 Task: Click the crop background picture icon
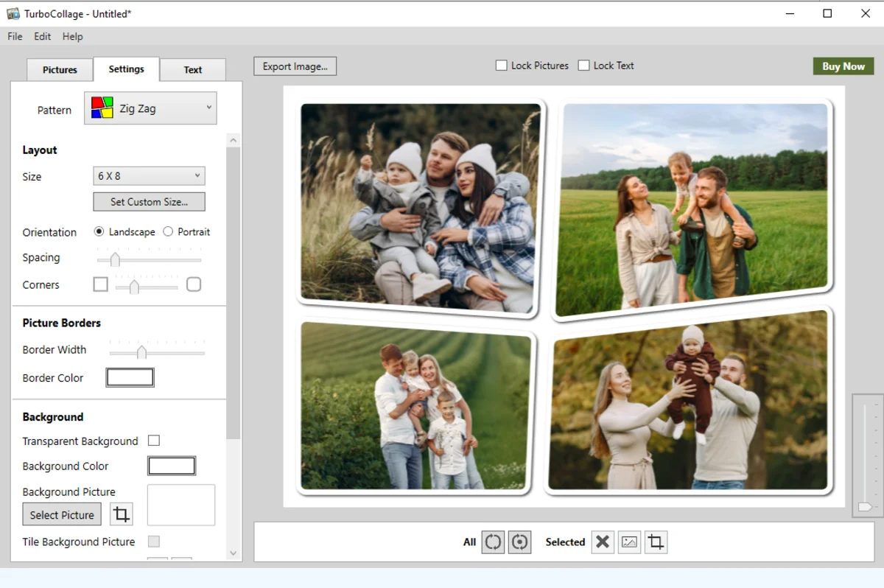(122, 514)
